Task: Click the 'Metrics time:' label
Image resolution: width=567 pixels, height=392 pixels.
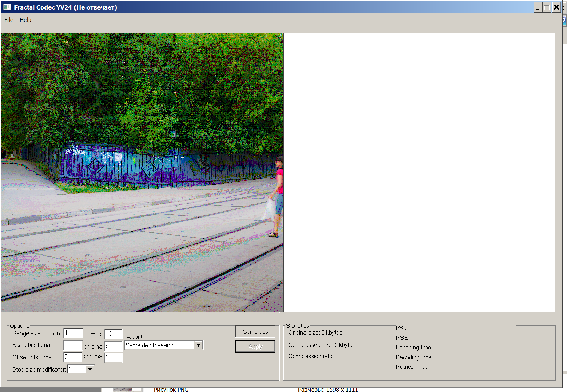Action: pyautogui.click(x=411, y=367)
